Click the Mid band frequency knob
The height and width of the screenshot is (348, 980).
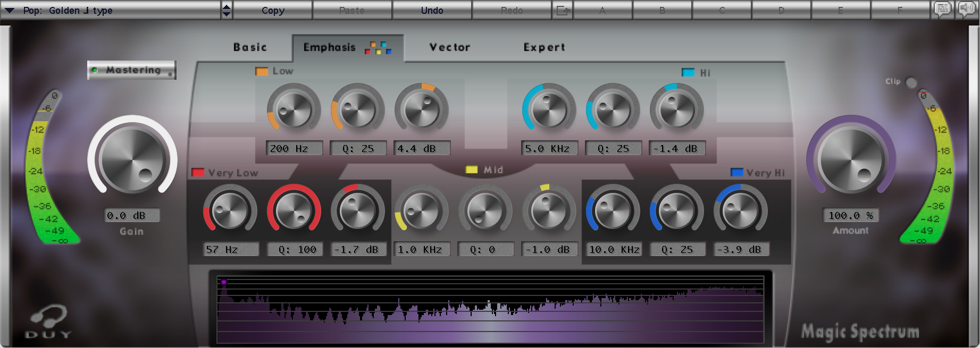[422, 210]
